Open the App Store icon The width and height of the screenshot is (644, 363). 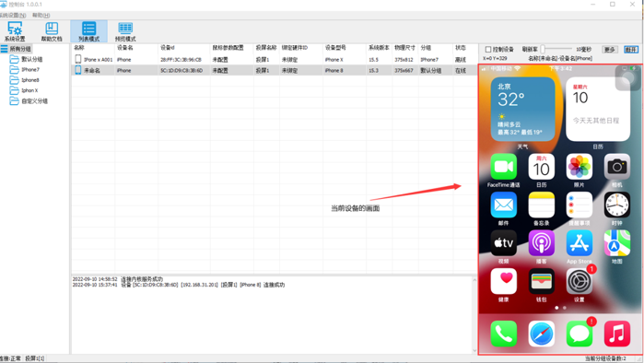tap(580, 242)
